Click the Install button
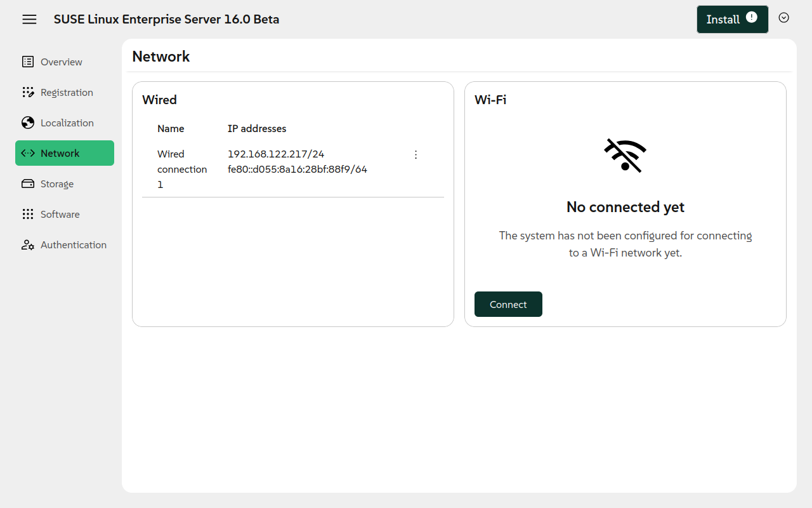Image resolution: width=812 pixels, height=508 pixels. tap(723, 19)
